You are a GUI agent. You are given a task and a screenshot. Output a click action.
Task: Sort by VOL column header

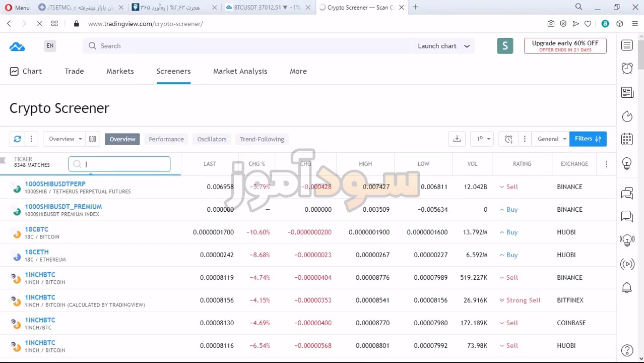point(472,164)
